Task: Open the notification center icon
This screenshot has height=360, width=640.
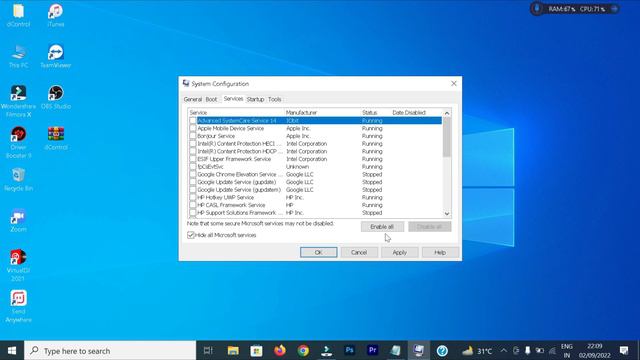Action: 624,351
